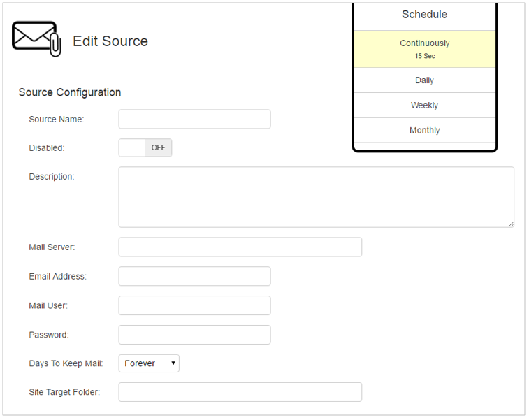Choose the Monthly schedule option
The height and width of the screenshot is (420, 529).
tap(424, 130)
